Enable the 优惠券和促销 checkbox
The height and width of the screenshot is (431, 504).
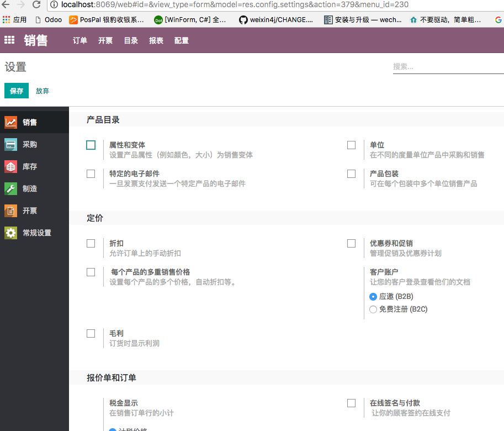[351, 244]
